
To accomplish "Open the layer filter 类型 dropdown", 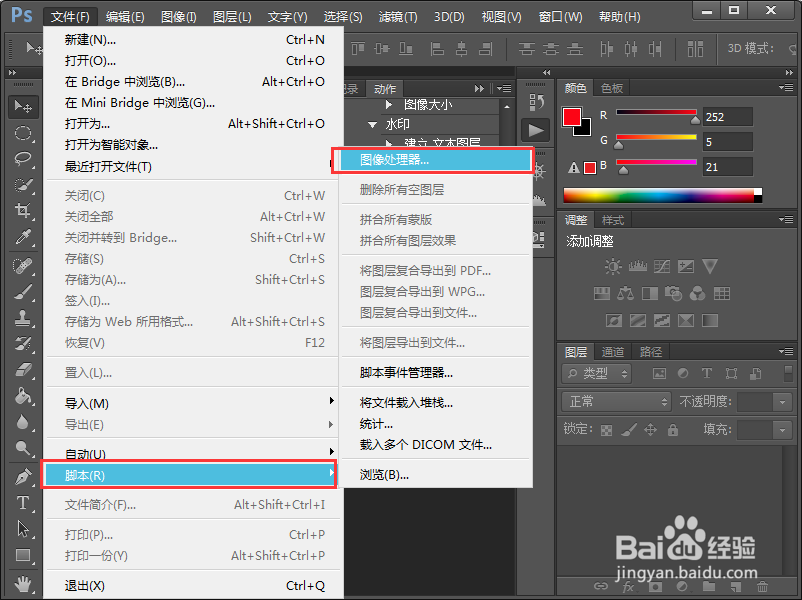I will pos(596,372).
